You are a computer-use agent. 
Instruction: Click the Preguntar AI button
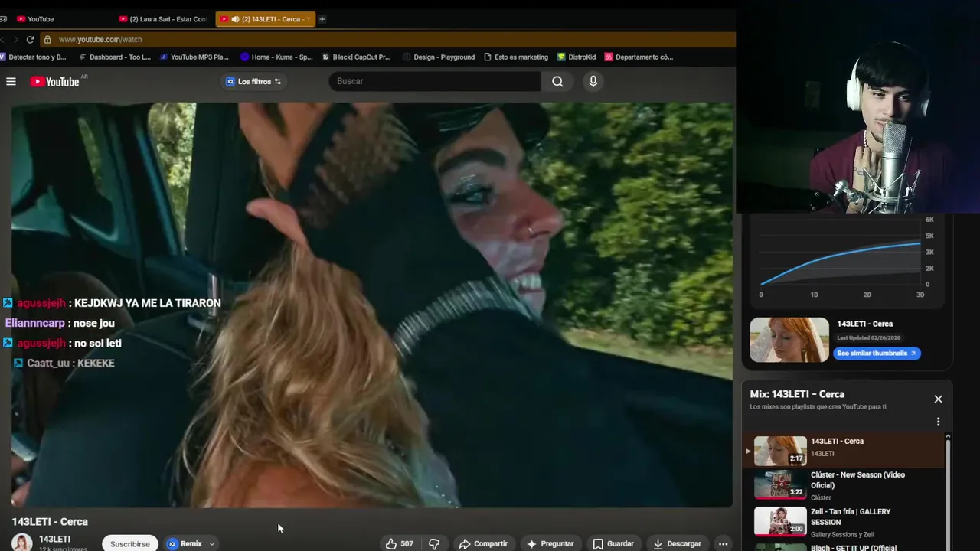(550, 543)
